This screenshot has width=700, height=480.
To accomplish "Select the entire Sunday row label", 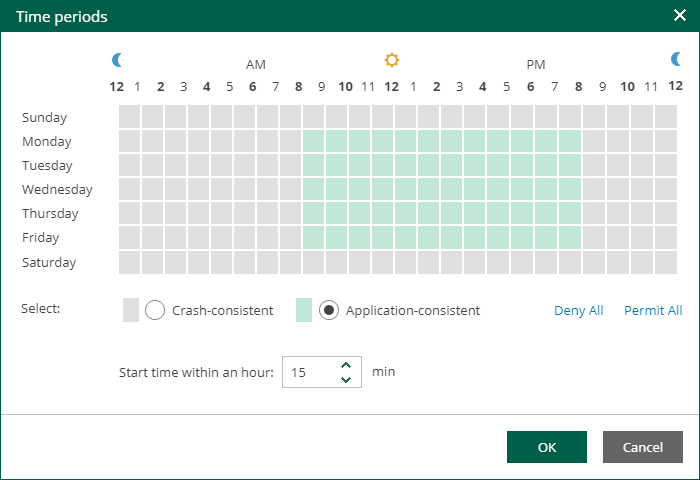I will [44, 117].
